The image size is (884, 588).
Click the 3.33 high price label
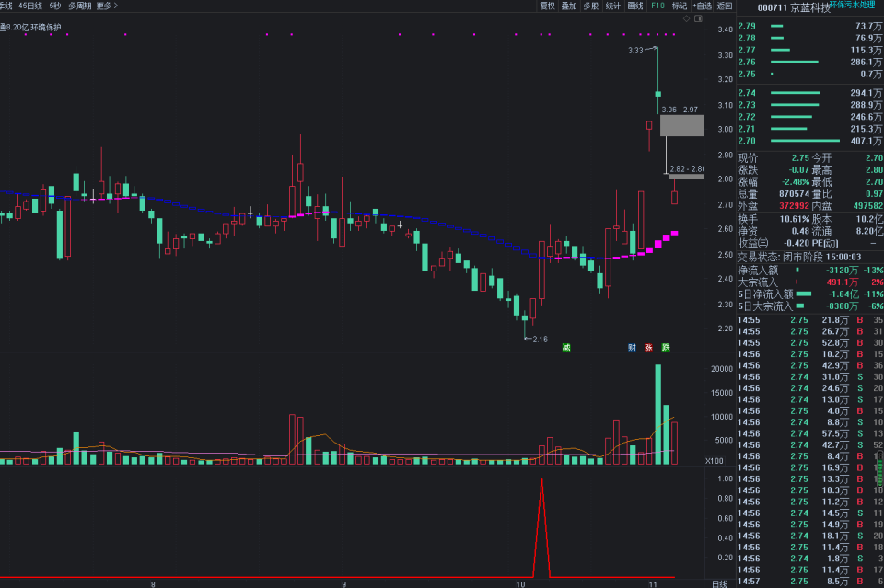635,50
